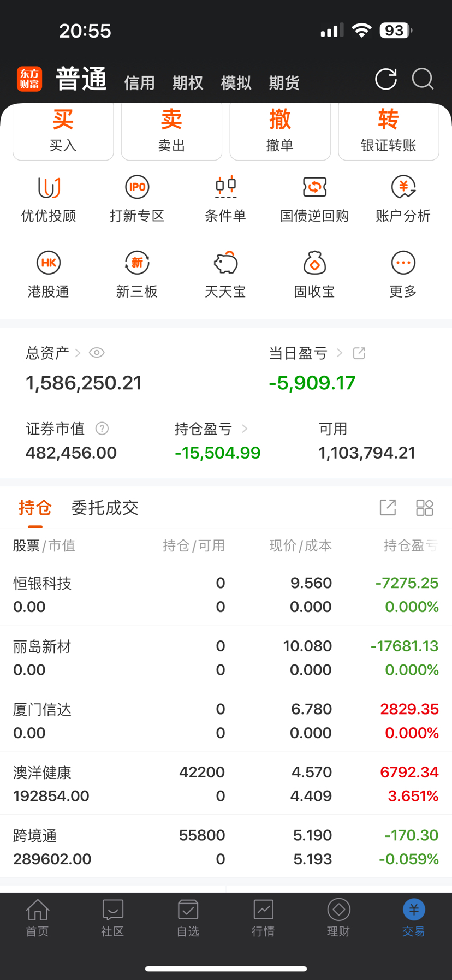Open 更多 more options icon

point(403,263)
